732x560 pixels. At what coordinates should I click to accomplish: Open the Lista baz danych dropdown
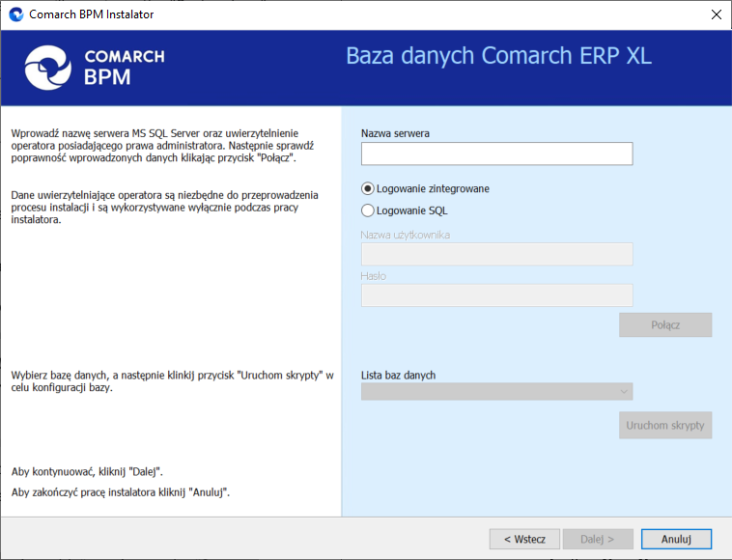(496, 391)
